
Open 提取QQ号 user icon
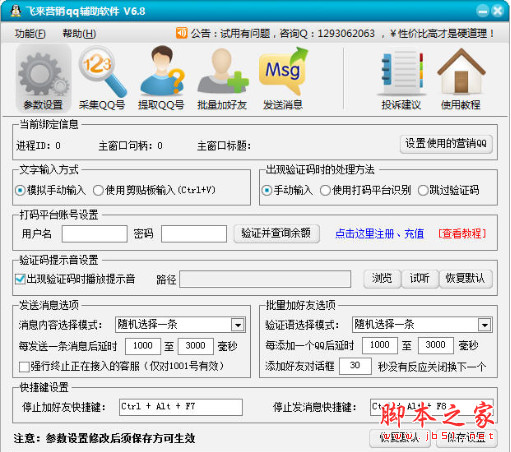coord(161,79)
